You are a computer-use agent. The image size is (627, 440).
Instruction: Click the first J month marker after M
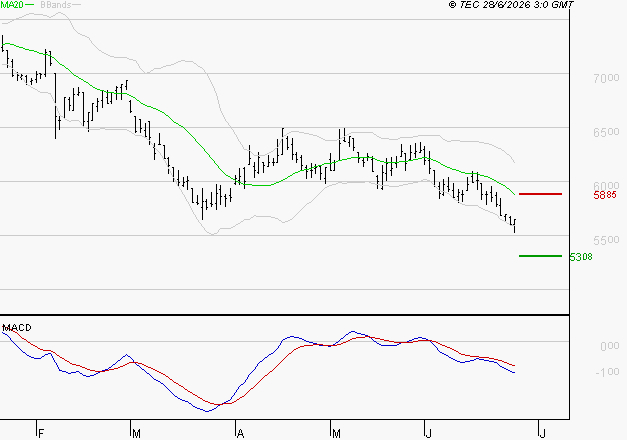pos(429,434)
